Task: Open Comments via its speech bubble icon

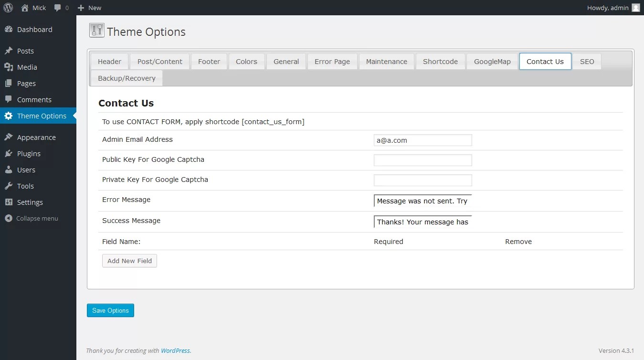Action: pyautogui.click(x=9, y=99)
